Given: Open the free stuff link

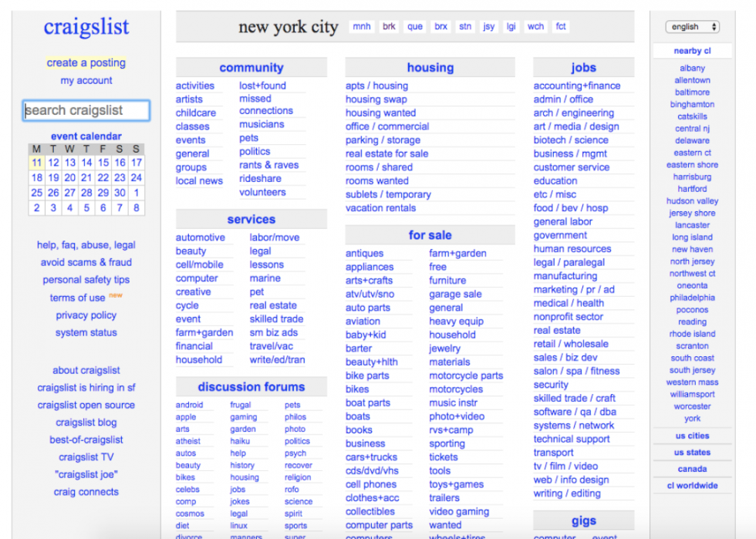Looking at the screenshot, I should (438, 267).
